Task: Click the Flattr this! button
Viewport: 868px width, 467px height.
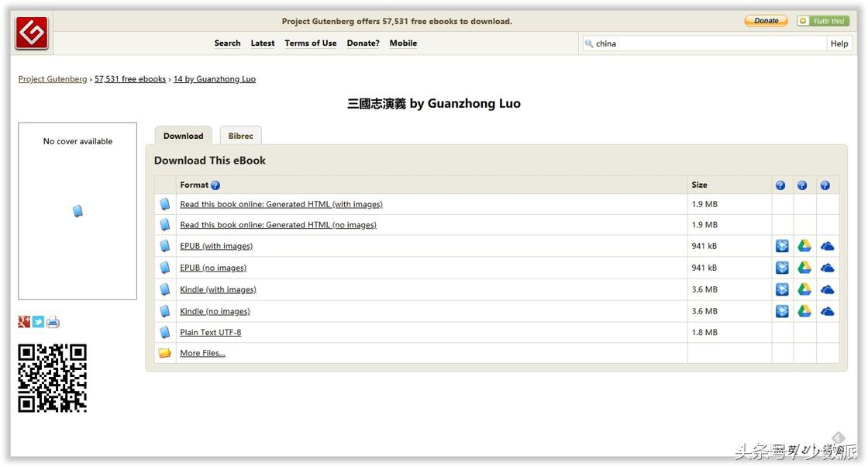Action: pyautogui.click(x=823, y=21)
